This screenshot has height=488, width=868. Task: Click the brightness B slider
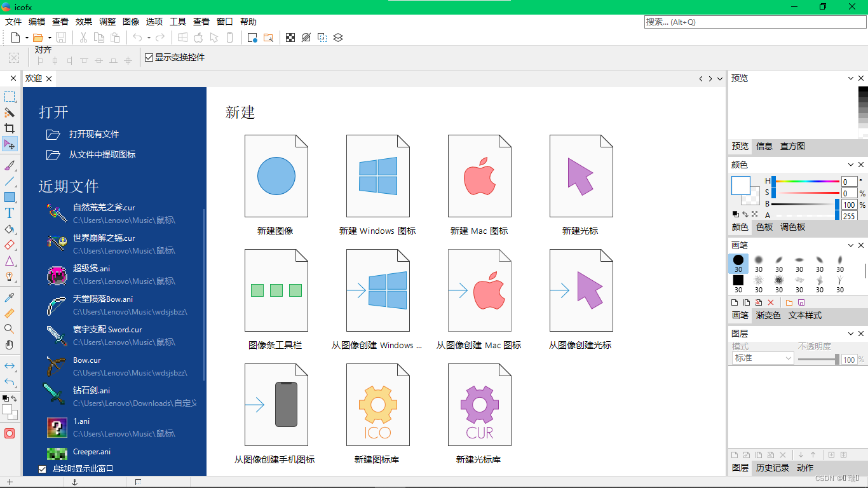(x=806, y=205)
